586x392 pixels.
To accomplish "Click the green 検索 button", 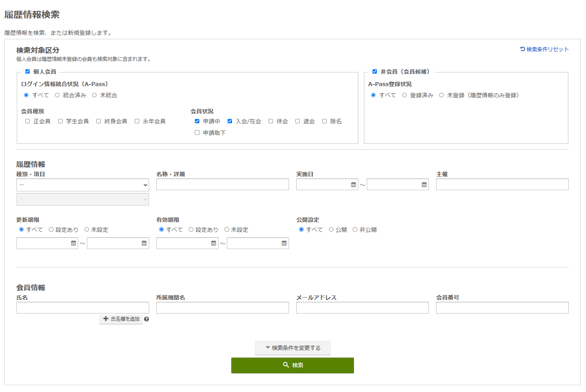I will point(292,365).
